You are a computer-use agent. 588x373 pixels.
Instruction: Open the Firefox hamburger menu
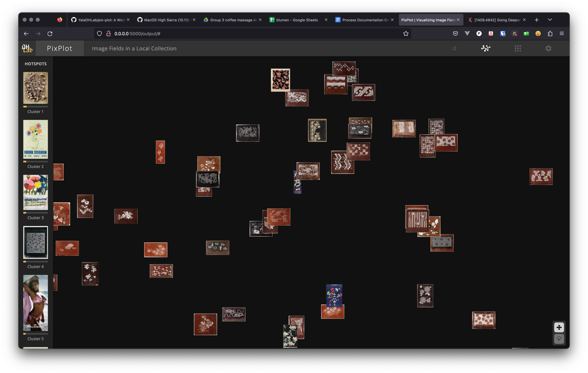coord(561,33)
